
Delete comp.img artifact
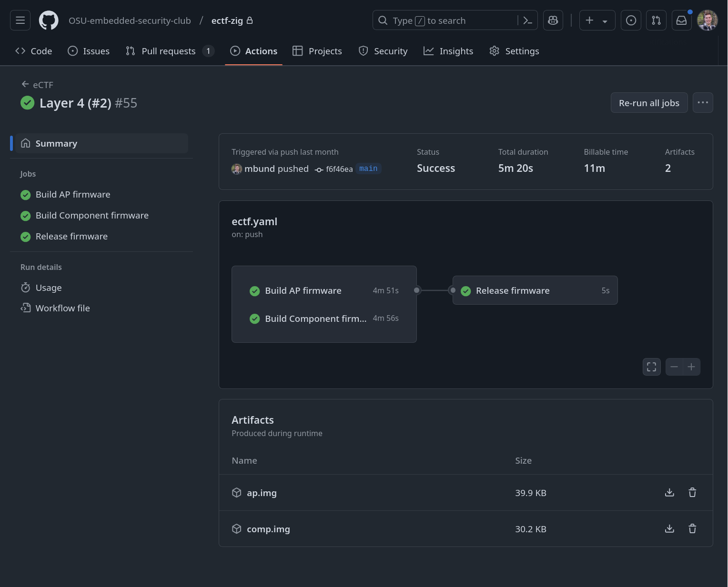pos(692,529)
